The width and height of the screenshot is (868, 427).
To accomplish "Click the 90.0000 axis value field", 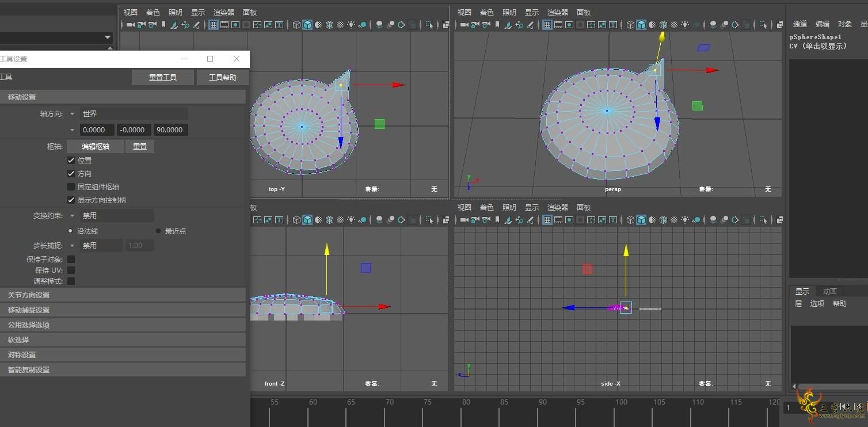I will [x=171, y=129].
